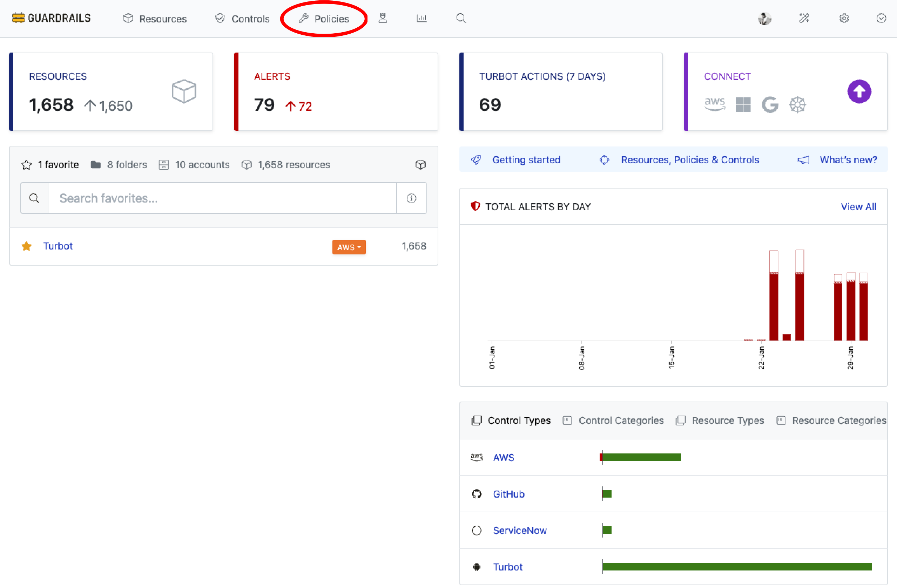Open the settings gear icon
The image size is (897, 588).
point(844,18)
